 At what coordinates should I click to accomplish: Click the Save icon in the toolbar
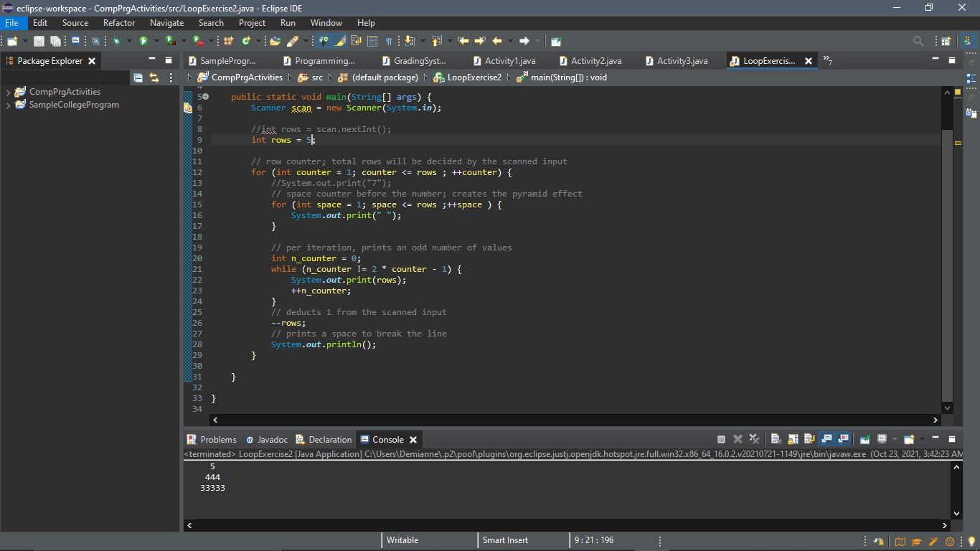[x=39, y=42]
